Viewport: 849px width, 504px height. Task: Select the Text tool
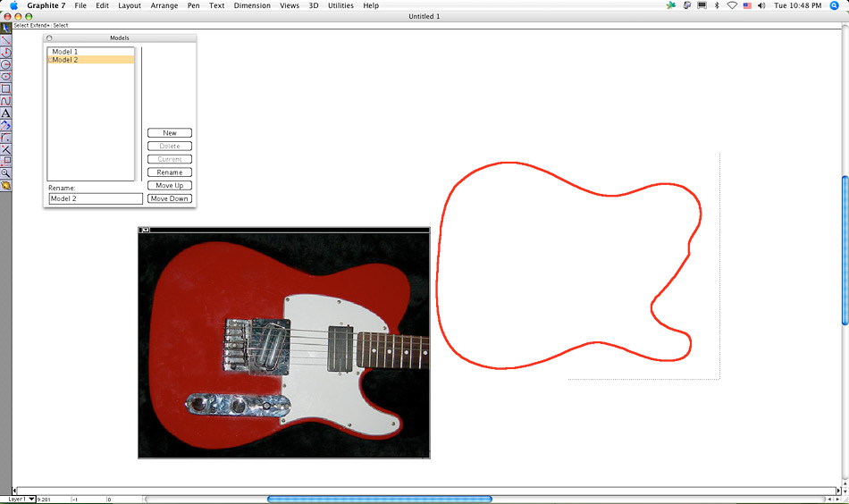coord(5,113)
